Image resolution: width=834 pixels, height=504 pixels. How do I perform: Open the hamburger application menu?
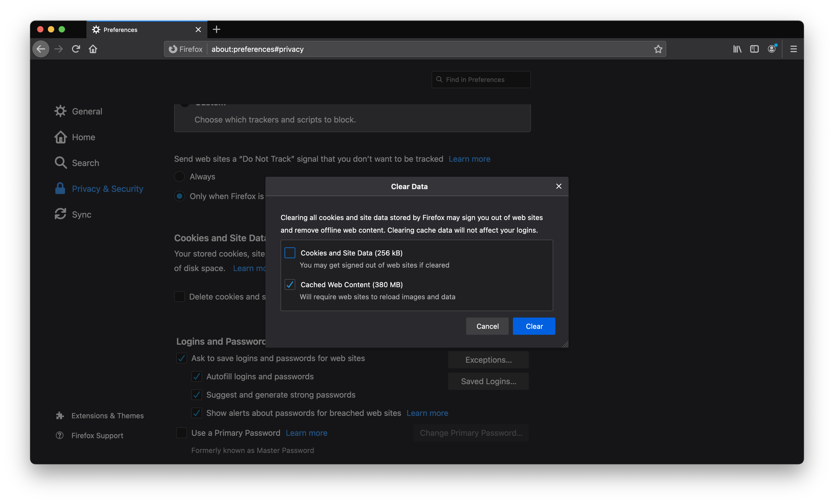793,49
